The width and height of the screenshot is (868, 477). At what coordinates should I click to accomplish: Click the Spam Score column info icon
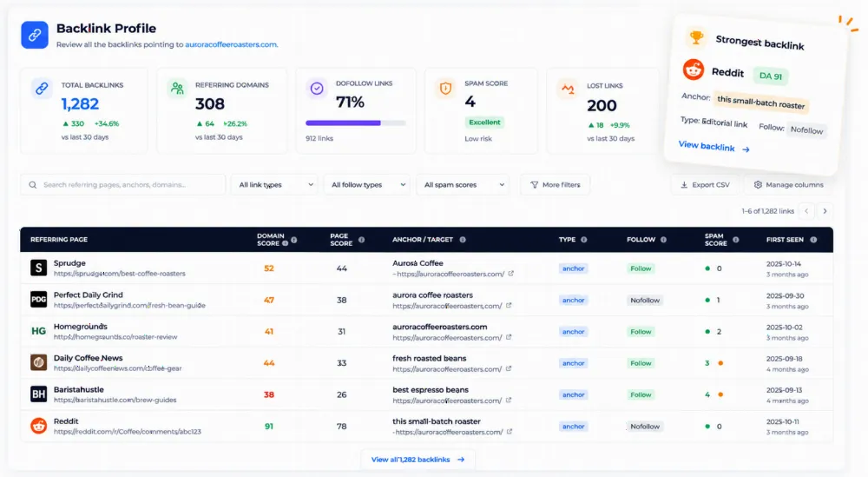[x=736, y=240]
